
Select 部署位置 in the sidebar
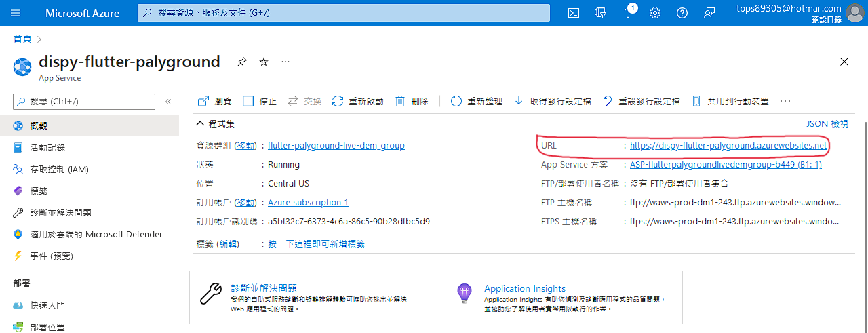[x=90, y=326]
